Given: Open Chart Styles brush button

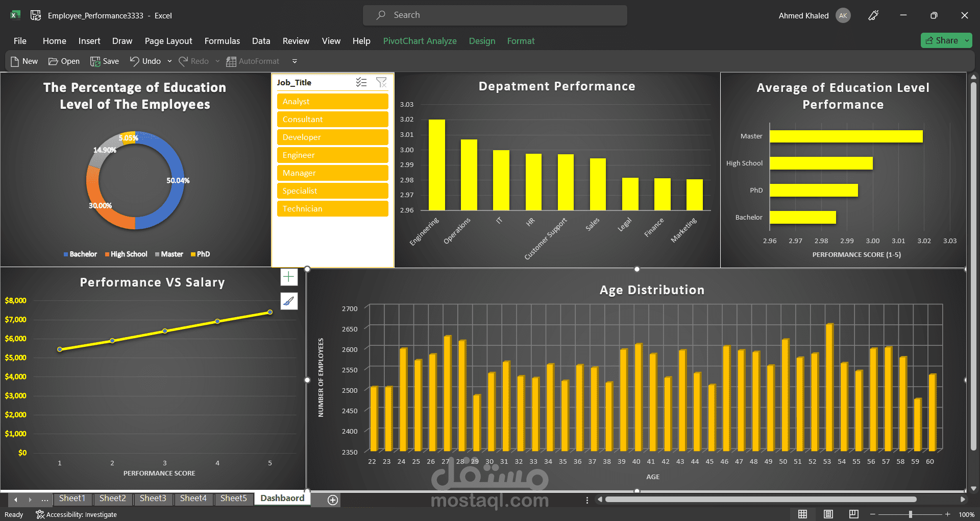Looking at the screenshot, I should tap(289, 301).
